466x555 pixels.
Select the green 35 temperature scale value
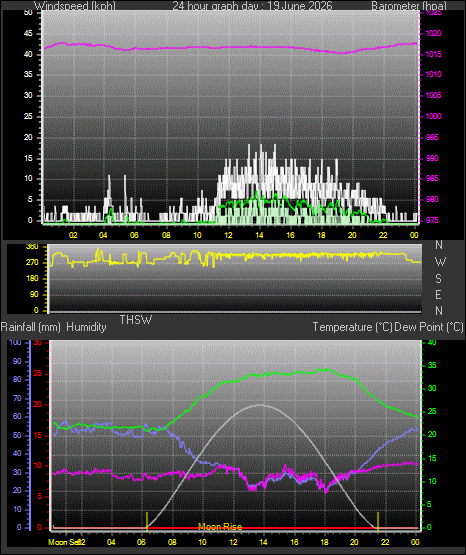click(x=432, y=365)
